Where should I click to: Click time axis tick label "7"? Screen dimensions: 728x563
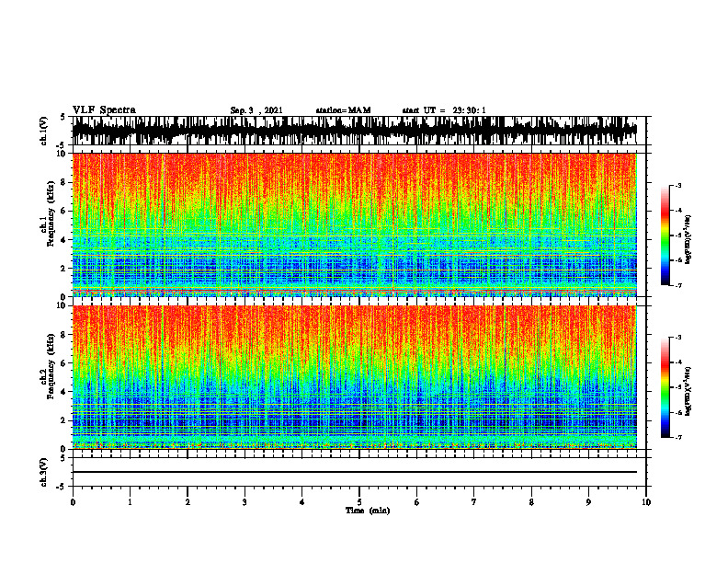click(474, 502)
